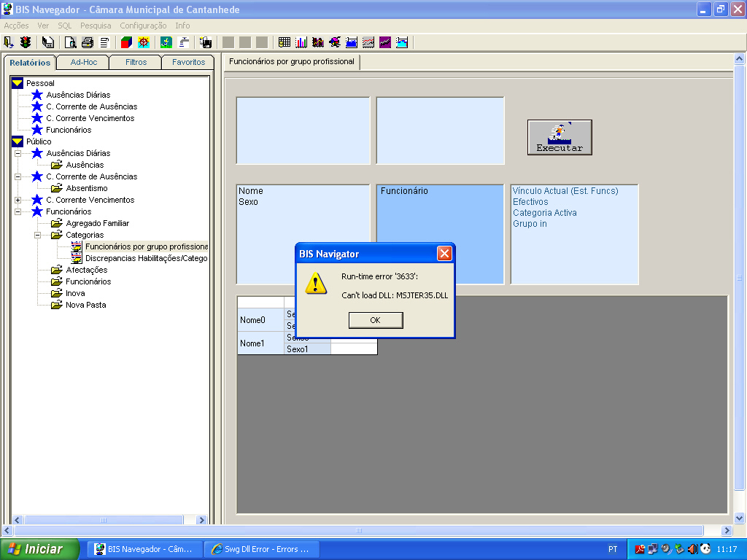
Task: Click the colored cube toolbar icon
Action: click(x=126, y=42)
